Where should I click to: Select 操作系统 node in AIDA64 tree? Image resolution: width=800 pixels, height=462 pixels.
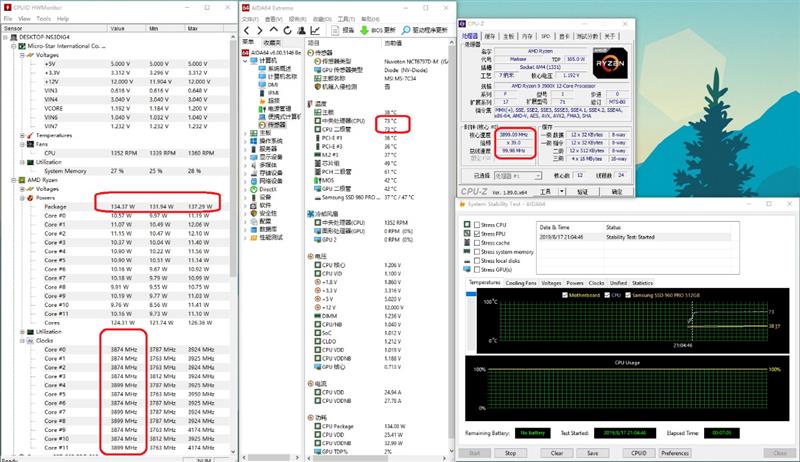[x=271, y=141]
